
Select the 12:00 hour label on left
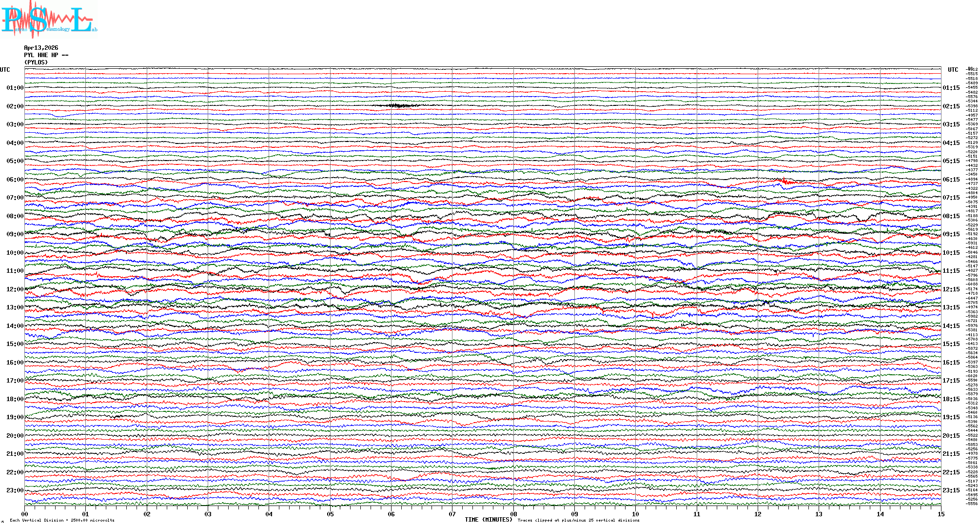[x=15, y=289]
